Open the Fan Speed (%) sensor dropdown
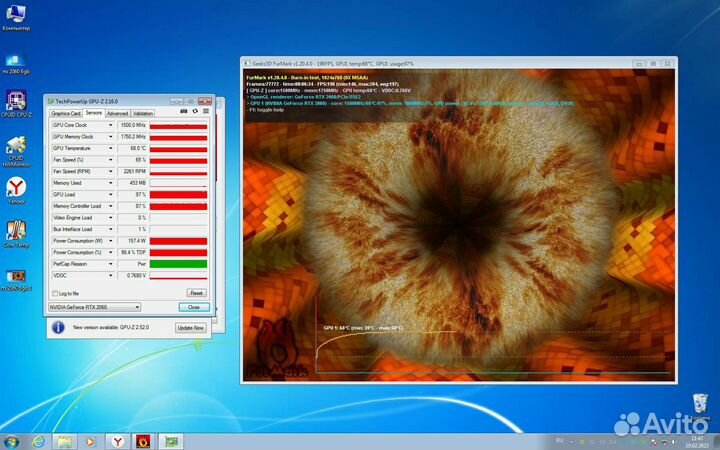The height and width of the screenshot is (450, 720). [110, 160]
